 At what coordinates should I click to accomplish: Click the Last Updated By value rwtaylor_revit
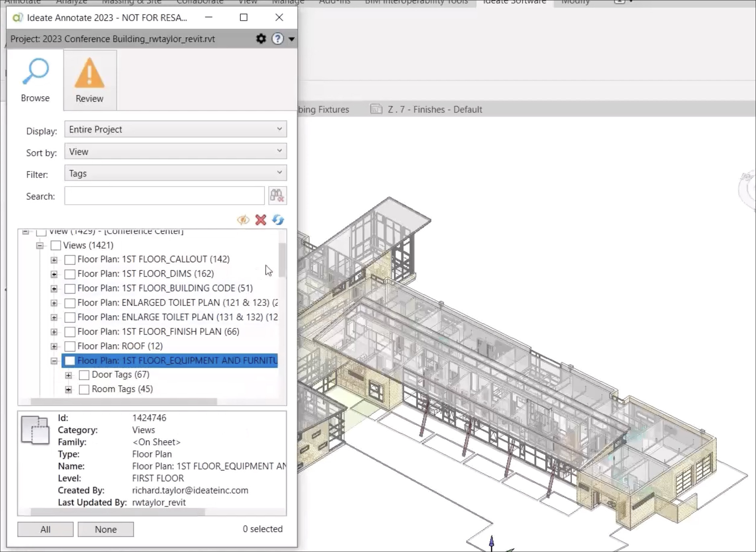coord(159,503)
